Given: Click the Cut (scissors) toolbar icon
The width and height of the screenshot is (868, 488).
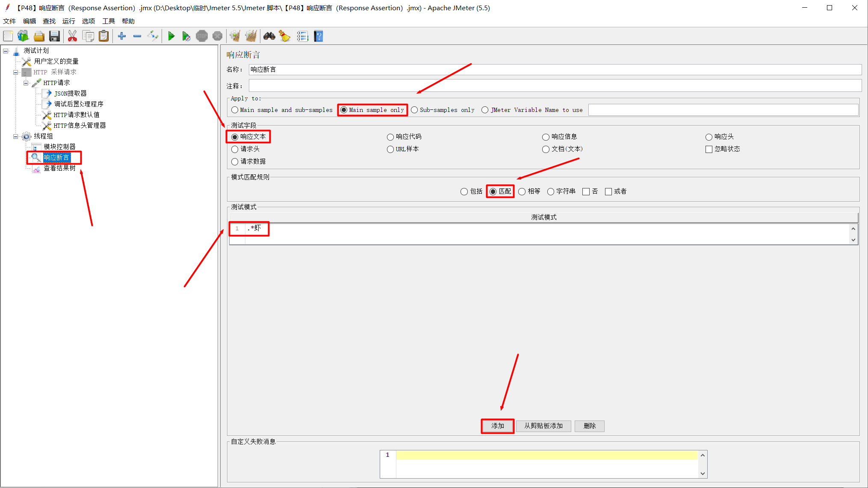Looking at the screenshot, I should (x=72, y=36).
